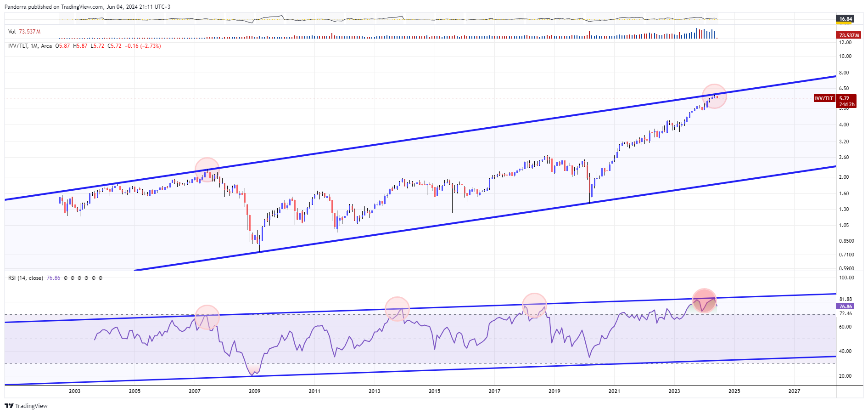Click the 'IVV/TLT, 1M, Arca' chart title
868x414 pixels.
[30, 46]
